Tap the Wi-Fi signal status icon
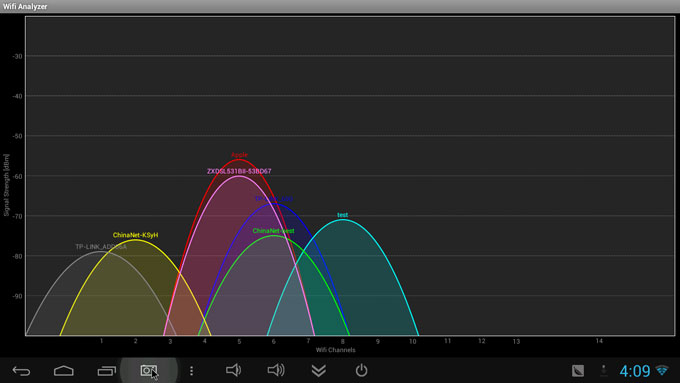 (662, 370)
